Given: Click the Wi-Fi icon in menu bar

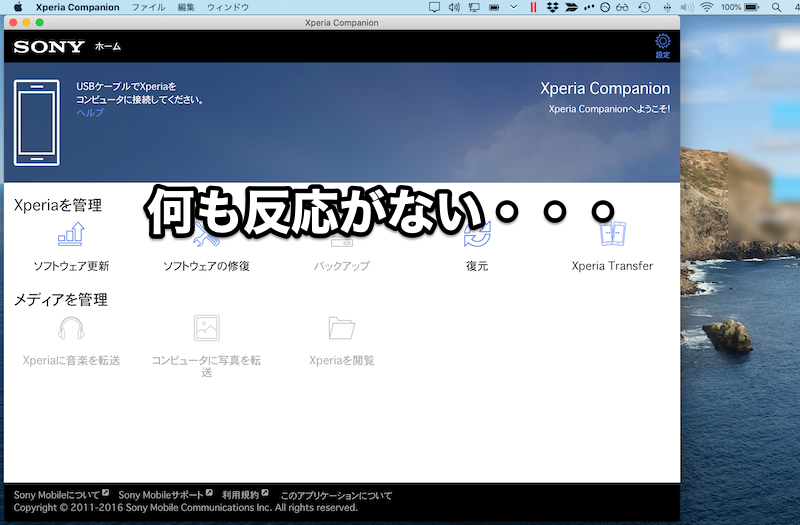Looking at the screenshot, I should coord(707,7).
